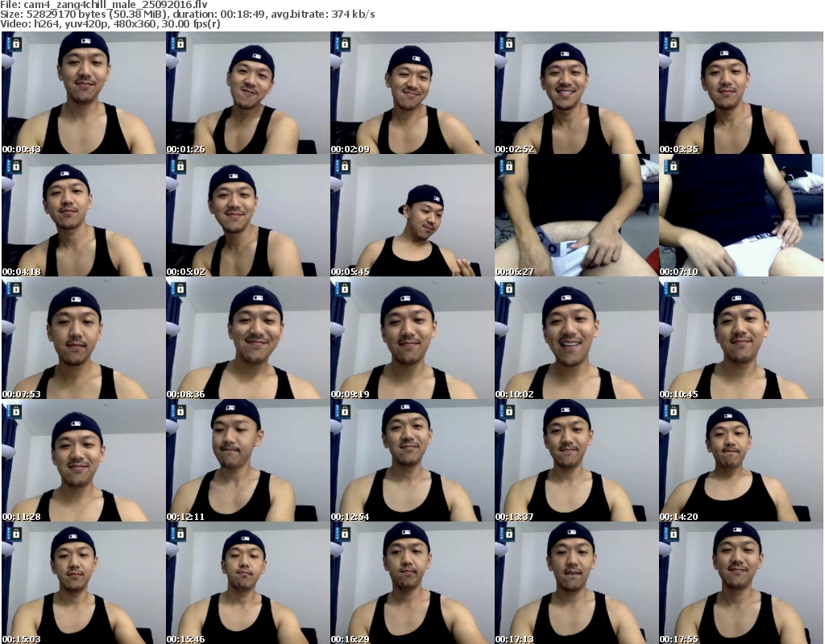Click the lock icon in the 00:07:10 frame
This screenshot has height=644, width=825.
(674, 166)
